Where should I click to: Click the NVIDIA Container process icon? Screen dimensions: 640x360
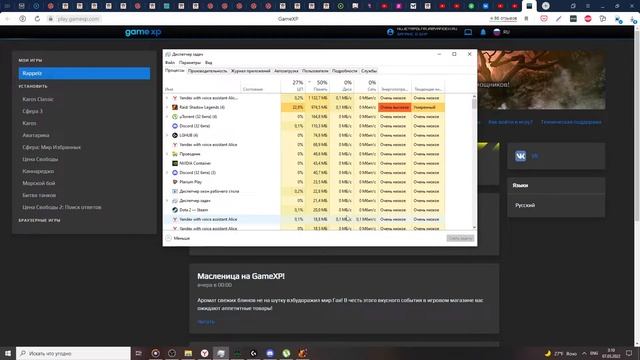[175, 163]
